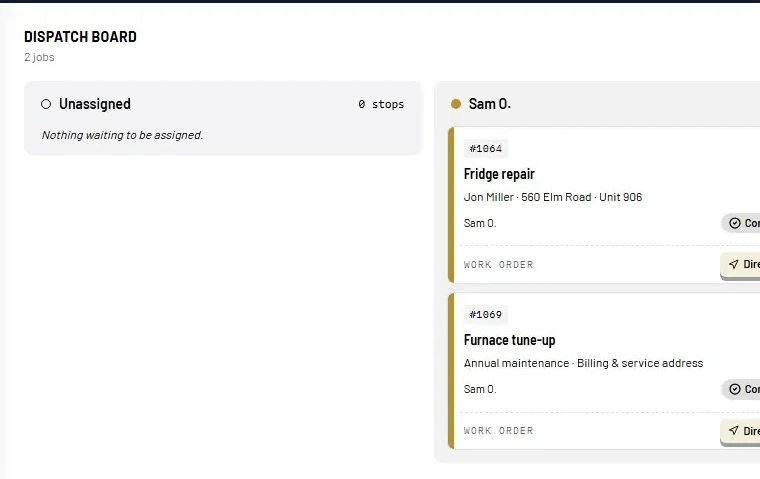This screenshot has height=479, width=760.
Task: Open the Fridge repair job title
Action: pos(499,174)
